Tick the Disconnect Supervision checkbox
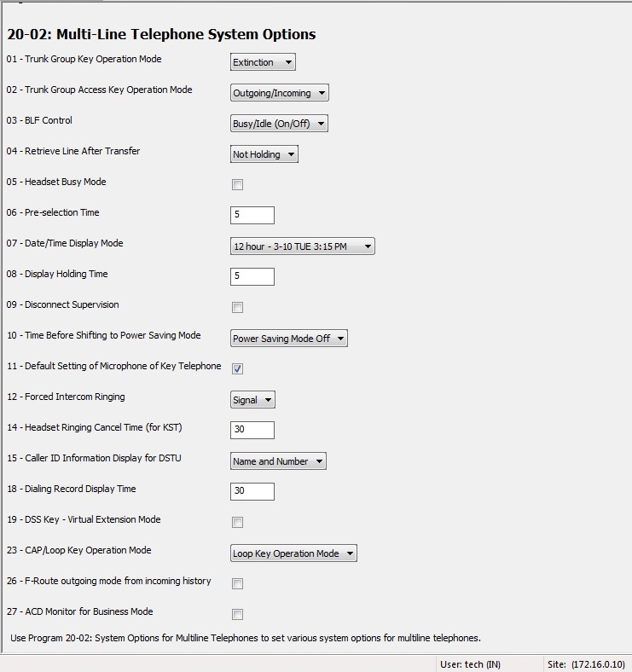632x672 pixels. (x=238, y=308)
